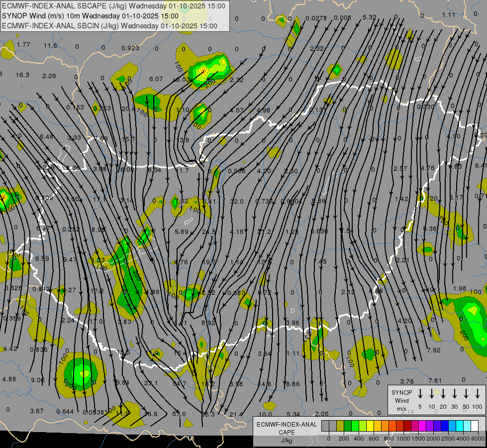Click the map value 7.61
Screen dimensions: 487x448
point(435,380)
